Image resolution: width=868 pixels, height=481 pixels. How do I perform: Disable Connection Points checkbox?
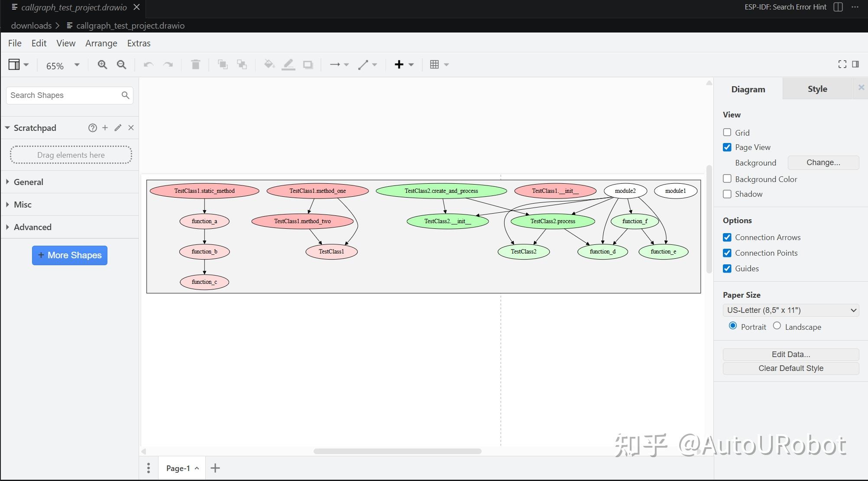coord(727,253)
